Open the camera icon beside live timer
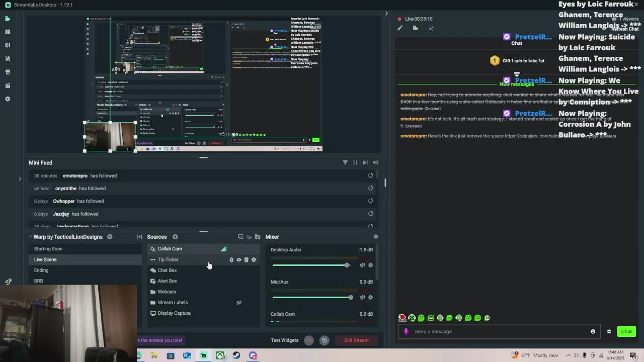This screenshot has height=362, width=644. click(416, 28)
